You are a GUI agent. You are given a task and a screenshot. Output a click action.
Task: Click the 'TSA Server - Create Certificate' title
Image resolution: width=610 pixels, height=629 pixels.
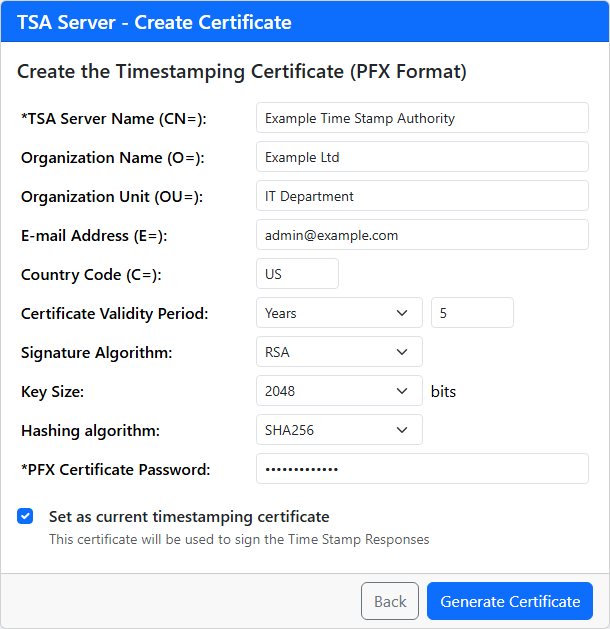tap(154, 22)
